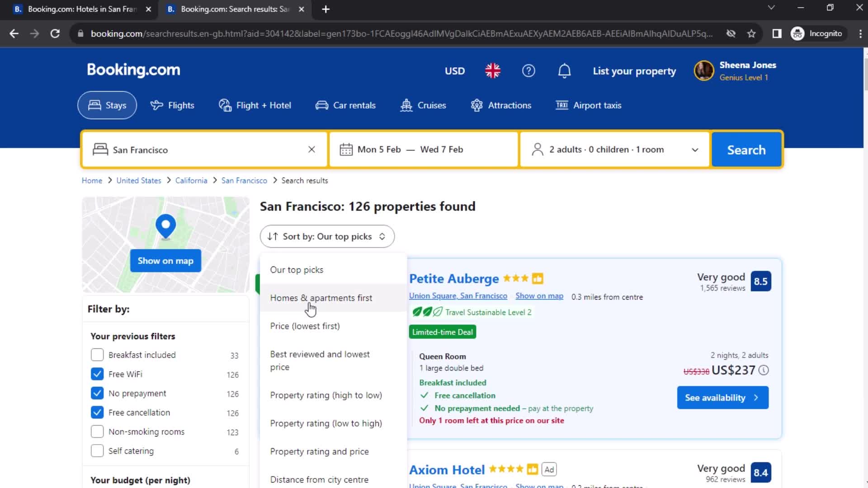Click the Travel Sustainable Level 2 leaf badge
This screenshot has height=488, width=868.
[x=472, y=312]
